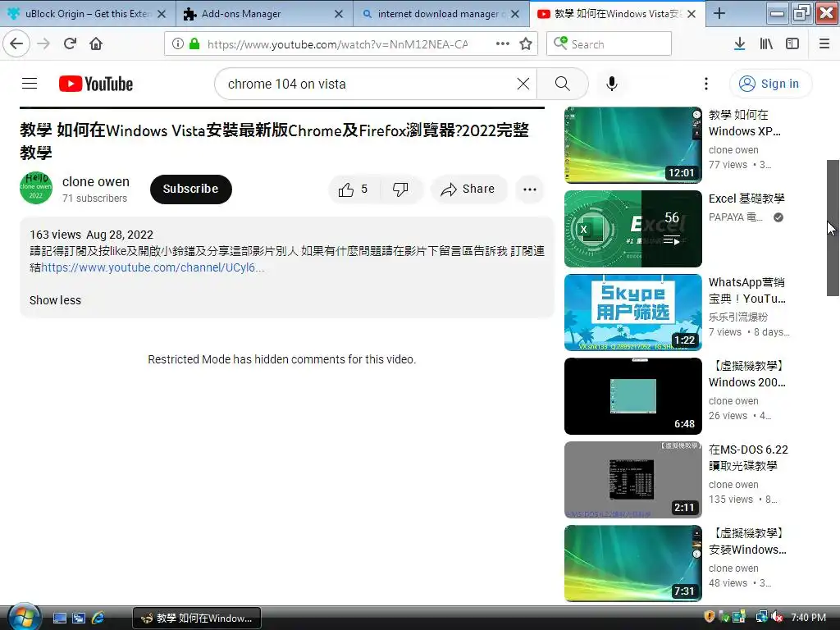Screen dimensions: 840x630
Task: Open 在MS-DOS 6.22 讀取光碟教學 title
Action: [748, 458]
